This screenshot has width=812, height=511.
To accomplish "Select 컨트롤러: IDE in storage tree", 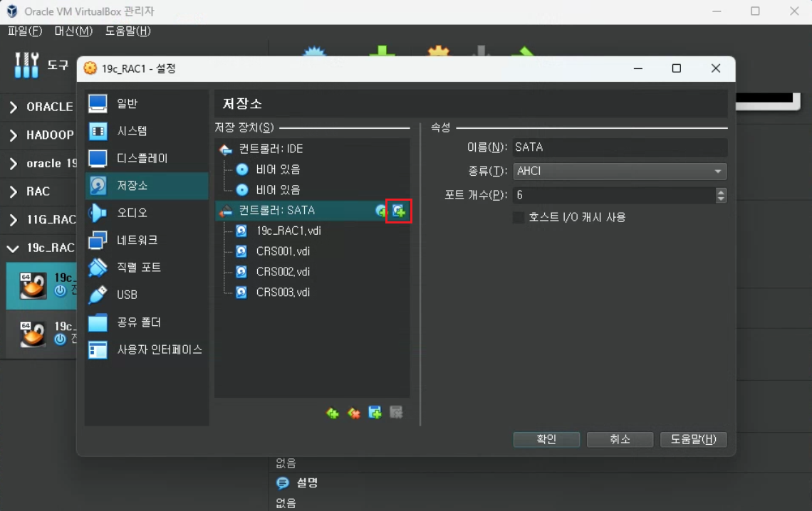I will (312, 149).
